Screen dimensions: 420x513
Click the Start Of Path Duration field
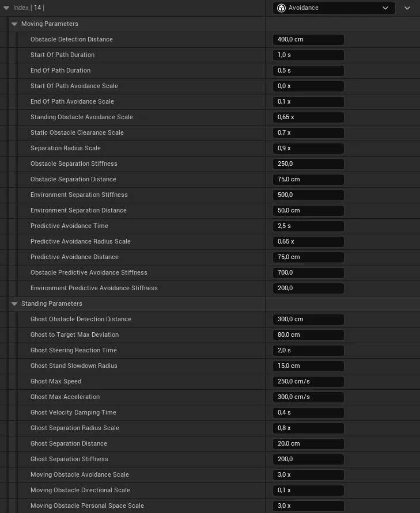(308, 55)
